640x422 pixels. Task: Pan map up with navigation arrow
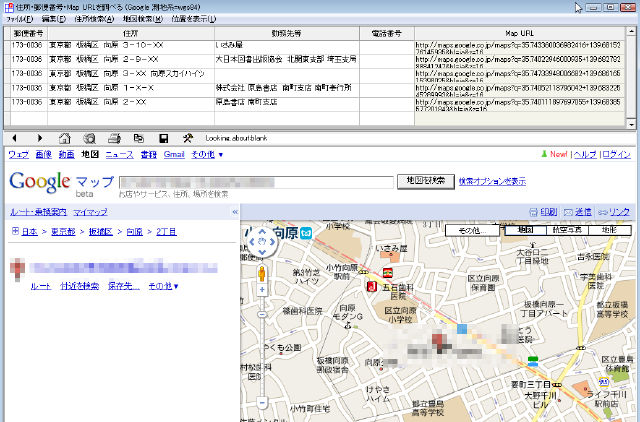point(262,231)
